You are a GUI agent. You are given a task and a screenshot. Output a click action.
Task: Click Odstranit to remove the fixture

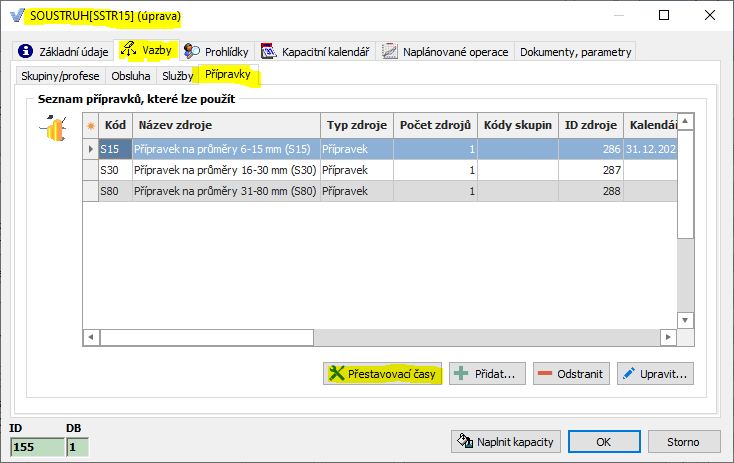(571, 373)
